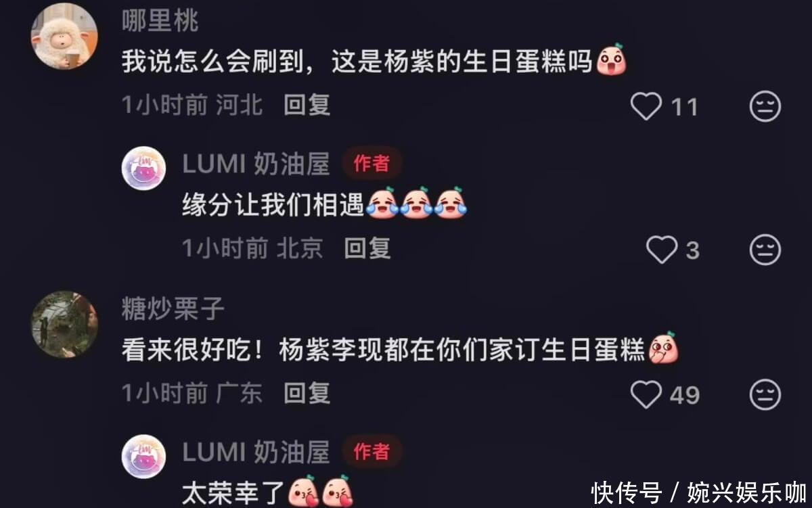Screen dimensions: 812x508
Task: Like 糖炒栗子's comment with 49 likes
Action: tap(646, 394)
